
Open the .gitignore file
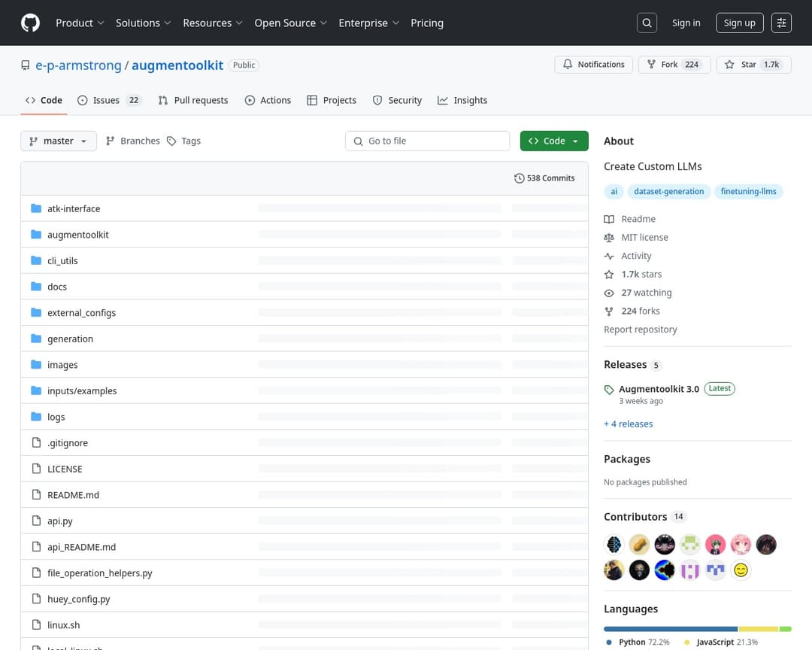click(68, 442)
